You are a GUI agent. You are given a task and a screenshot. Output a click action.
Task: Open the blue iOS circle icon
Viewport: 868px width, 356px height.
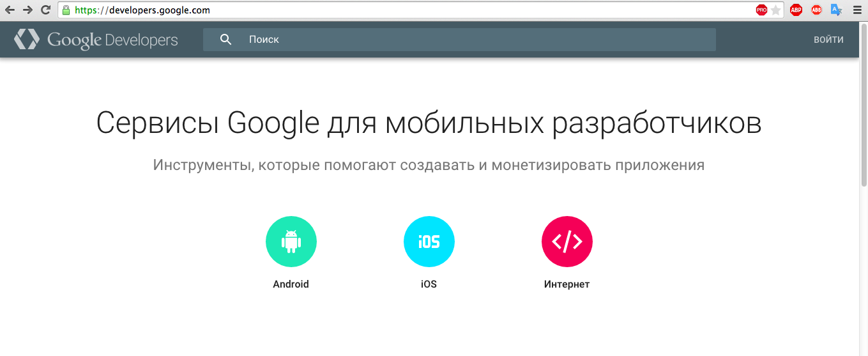429,242
